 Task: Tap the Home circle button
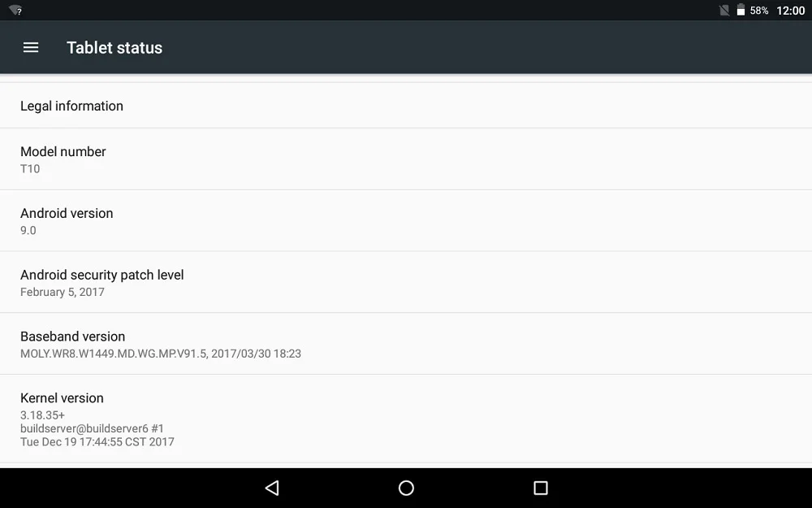coord(406,488)
